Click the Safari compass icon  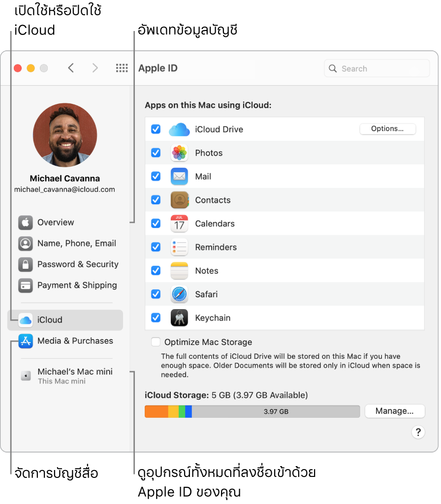pyautogui.click(x=179, y=294)
